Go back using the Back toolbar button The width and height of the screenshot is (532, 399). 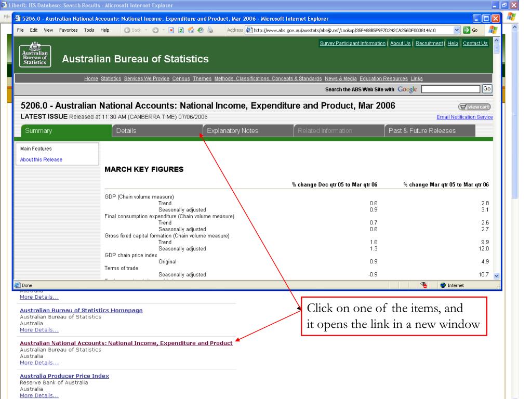132,30
